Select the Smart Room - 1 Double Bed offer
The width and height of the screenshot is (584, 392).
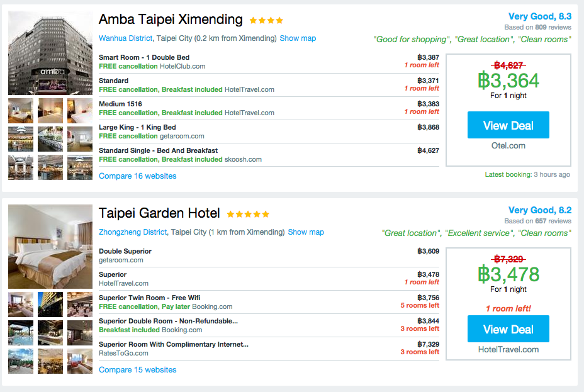(x=144, y=58)
